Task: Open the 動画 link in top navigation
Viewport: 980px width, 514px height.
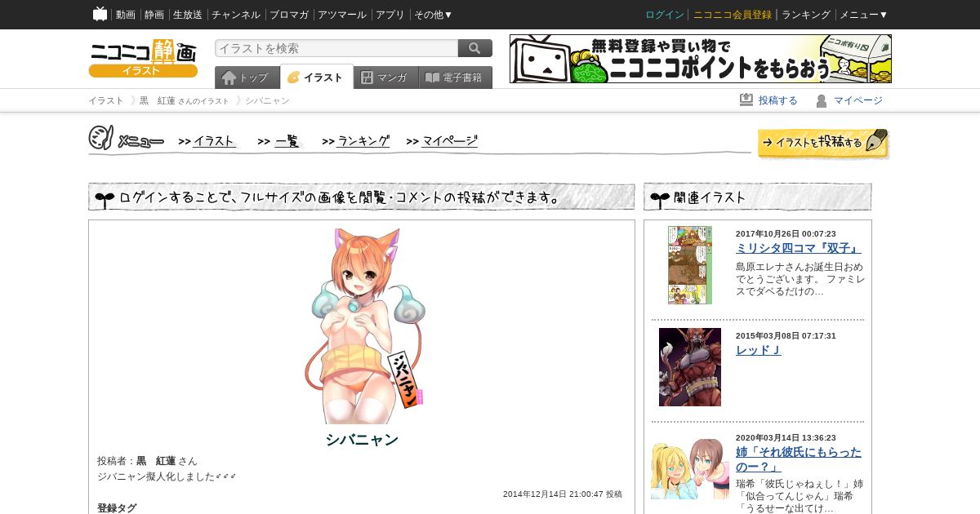Action: coord(126,15)
